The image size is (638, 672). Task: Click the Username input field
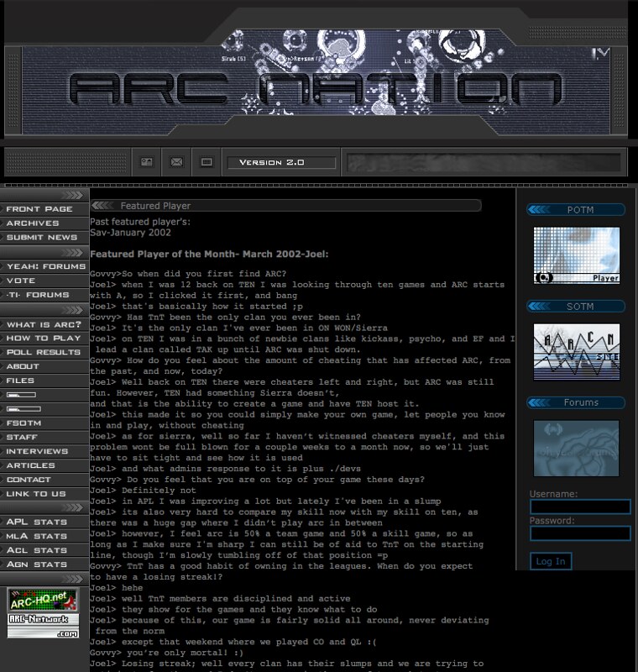click(x=580, y=507)
